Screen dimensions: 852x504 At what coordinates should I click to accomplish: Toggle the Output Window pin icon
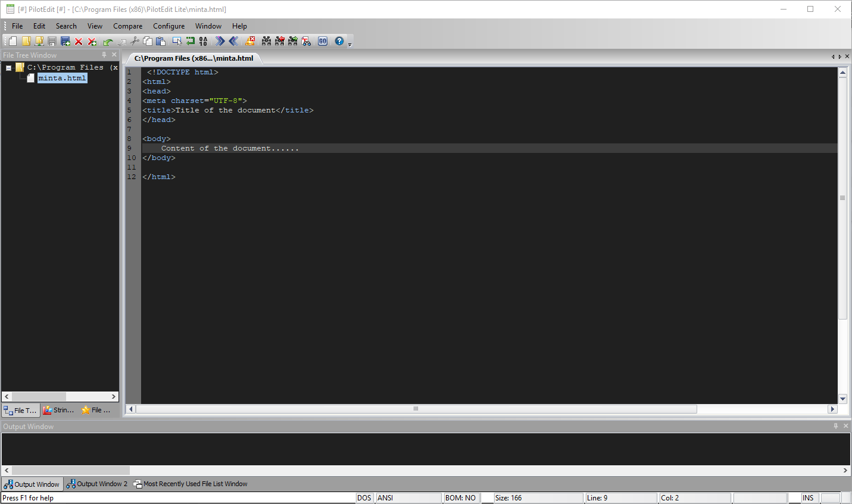click(836, 426)
